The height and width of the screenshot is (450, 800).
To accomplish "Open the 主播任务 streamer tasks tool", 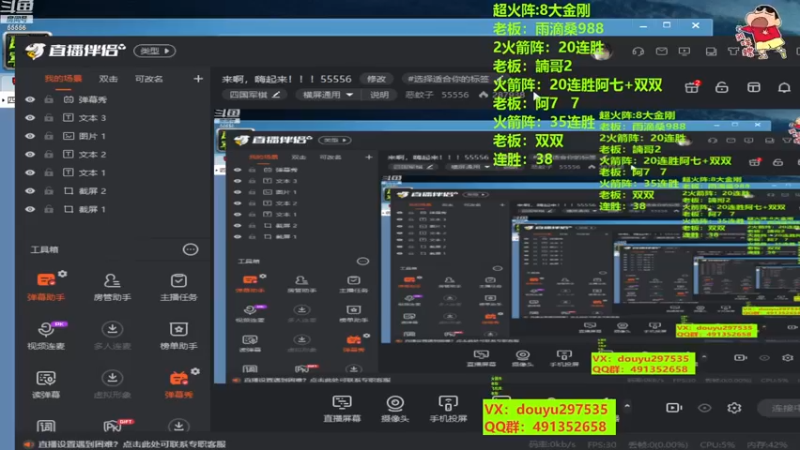I will click(x=179, y=287).
